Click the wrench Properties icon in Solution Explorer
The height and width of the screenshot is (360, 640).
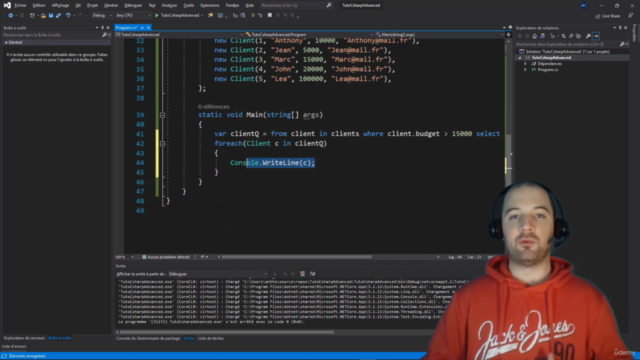(x=588, y=36)
